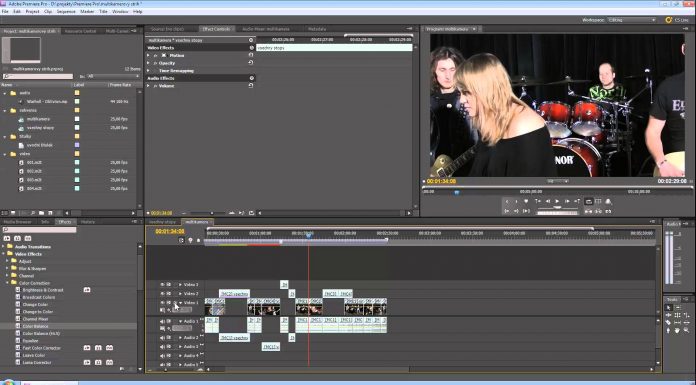This screenshot has width=696, height=385.
Task: Toggle Video 2 track output eye
Action: coord(162,294)
